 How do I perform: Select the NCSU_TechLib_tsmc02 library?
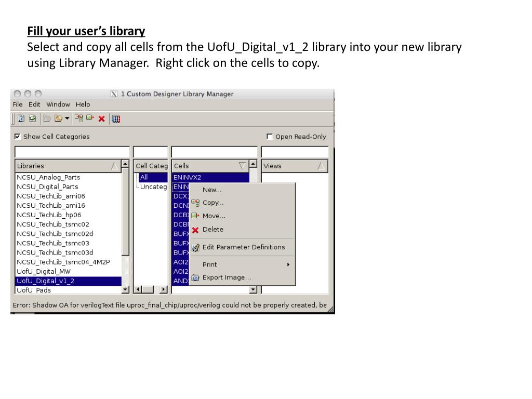(x=69, y=224)
